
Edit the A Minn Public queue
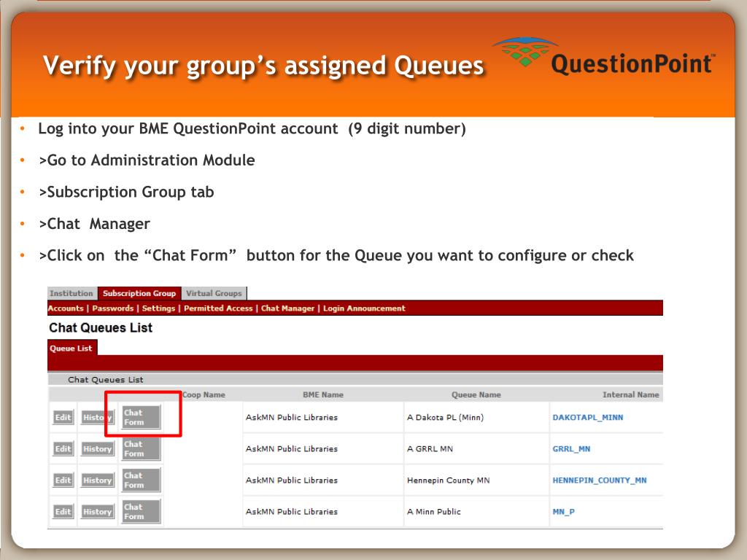pyautogui.click(x=63, y=512)
